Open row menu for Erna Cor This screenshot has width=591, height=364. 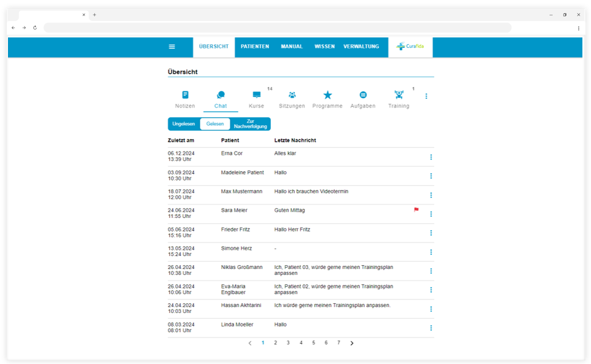tap(431, 157)
